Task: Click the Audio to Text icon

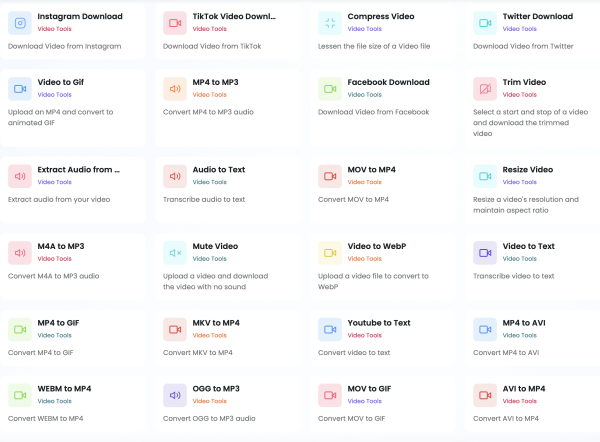Action: click(175, 176)
